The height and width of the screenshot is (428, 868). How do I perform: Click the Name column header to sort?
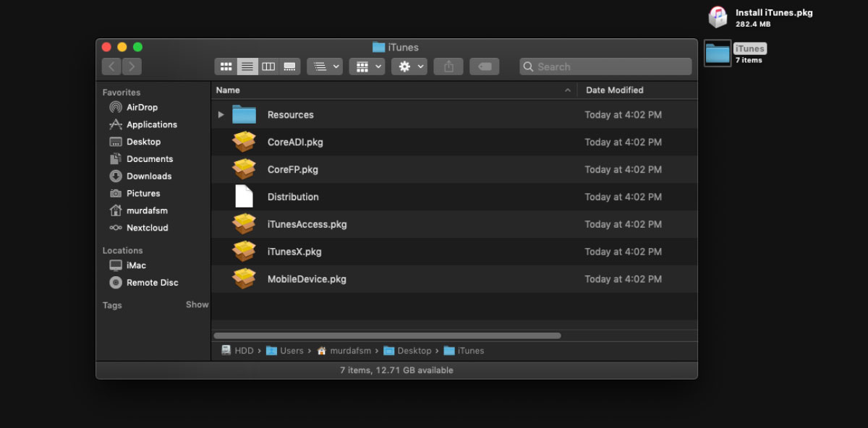pyautogui.click(x=228, y=90)
